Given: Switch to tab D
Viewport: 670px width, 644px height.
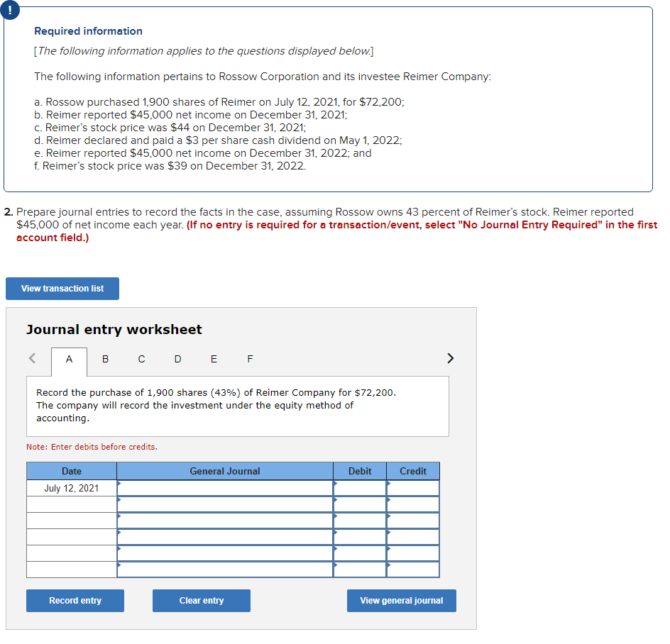Looking at the screenshot, I should coord(177,359).
